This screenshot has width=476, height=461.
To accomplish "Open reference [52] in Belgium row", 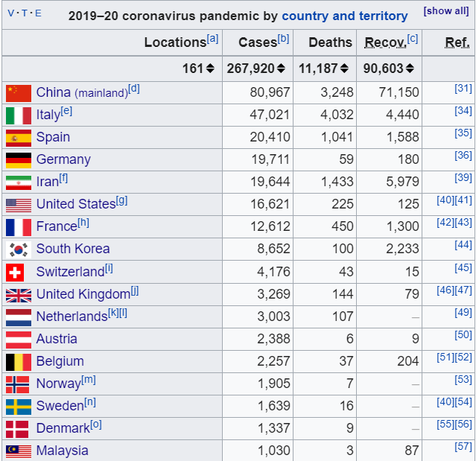I will click(463, 357).
